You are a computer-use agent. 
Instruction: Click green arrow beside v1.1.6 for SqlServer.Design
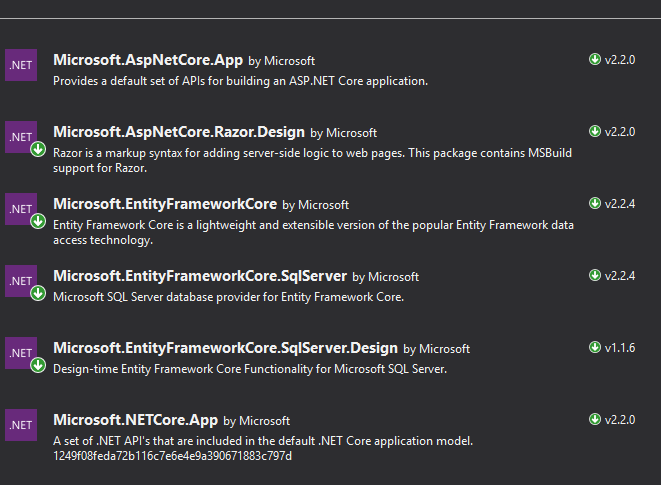[x=595, y=347]
